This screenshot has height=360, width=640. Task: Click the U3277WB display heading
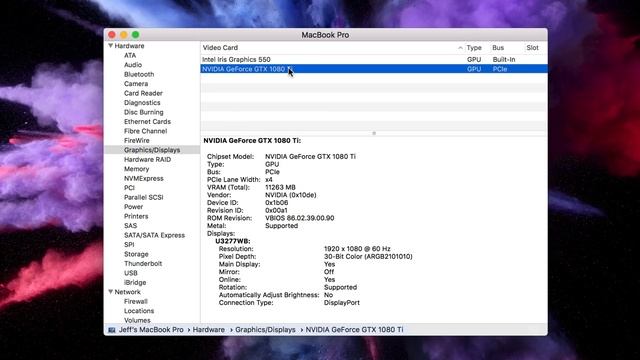[233, 241]
